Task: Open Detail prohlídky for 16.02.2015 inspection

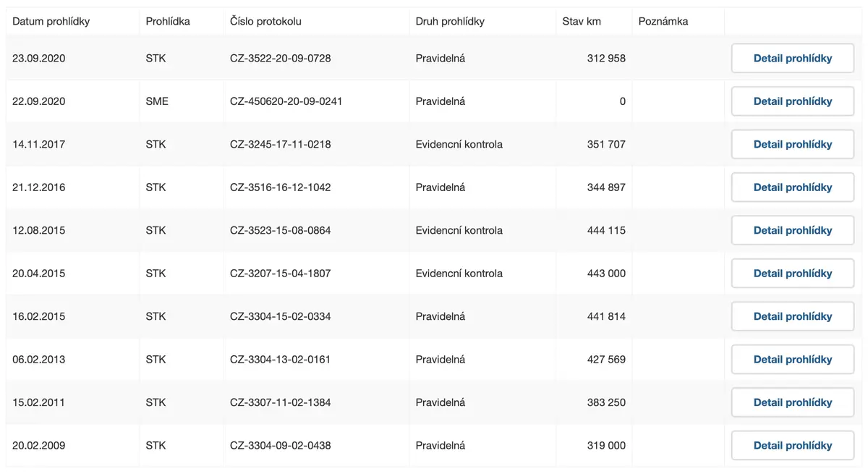Action: [x=793, y=316]
